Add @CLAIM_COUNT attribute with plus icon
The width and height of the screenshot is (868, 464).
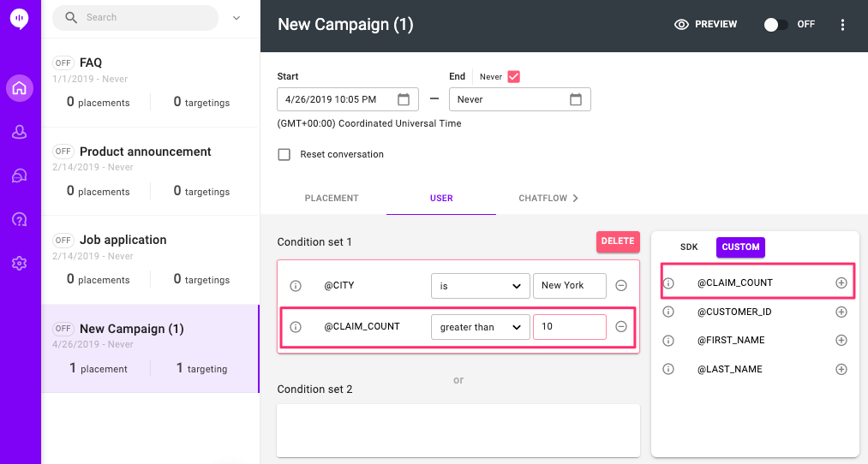point(841,283)
